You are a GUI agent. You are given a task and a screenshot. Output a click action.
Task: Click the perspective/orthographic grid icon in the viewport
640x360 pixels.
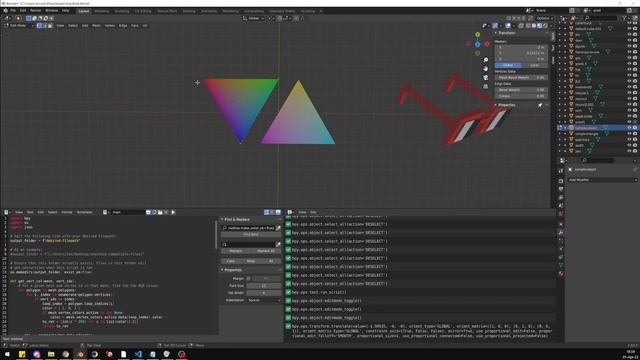pos(486,86)
